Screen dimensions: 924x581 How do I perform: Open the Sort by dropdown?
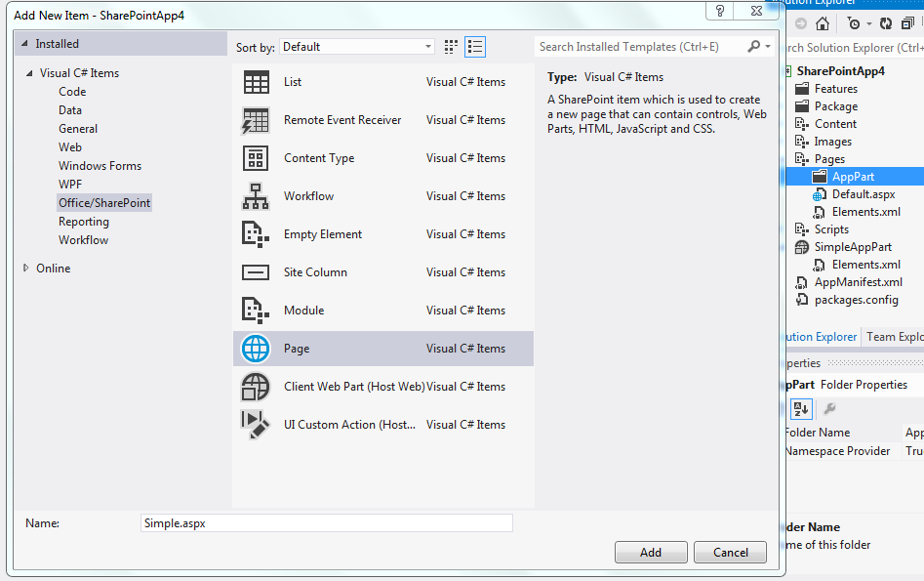click(357, 47)
